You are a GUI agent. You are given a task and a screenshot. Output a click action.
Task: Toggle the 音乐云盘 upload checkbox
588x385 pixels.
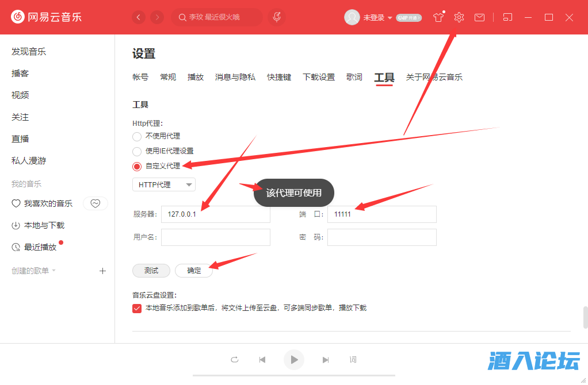(137, 308)
